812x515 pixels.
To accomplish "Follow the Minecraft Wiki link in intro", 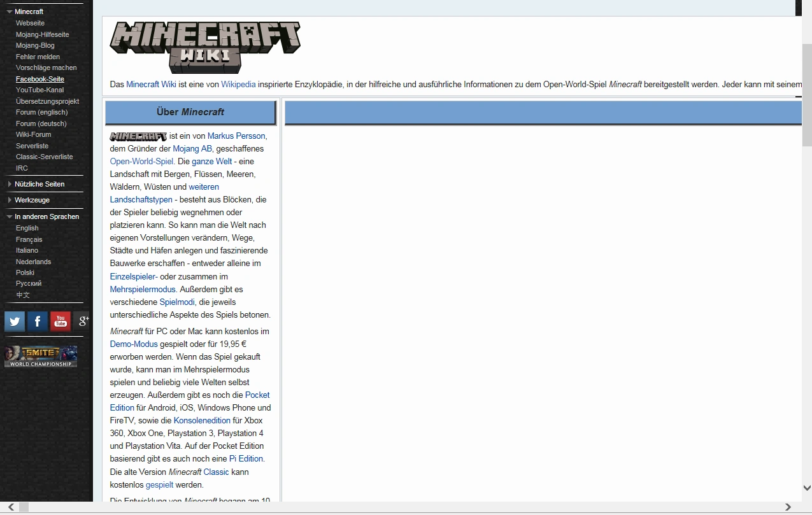I will (x=151, y=84).
